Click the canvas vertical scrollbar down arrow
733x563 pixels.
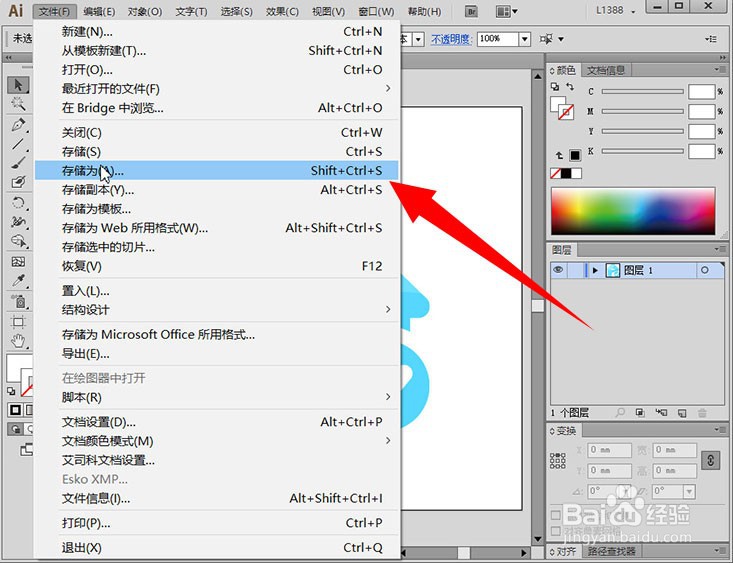point(537,539)
